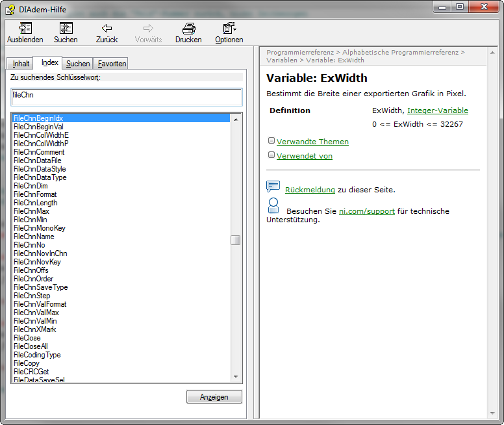Open the Verwendet von link
Screen dimensions: 504x425
(305, 156)
